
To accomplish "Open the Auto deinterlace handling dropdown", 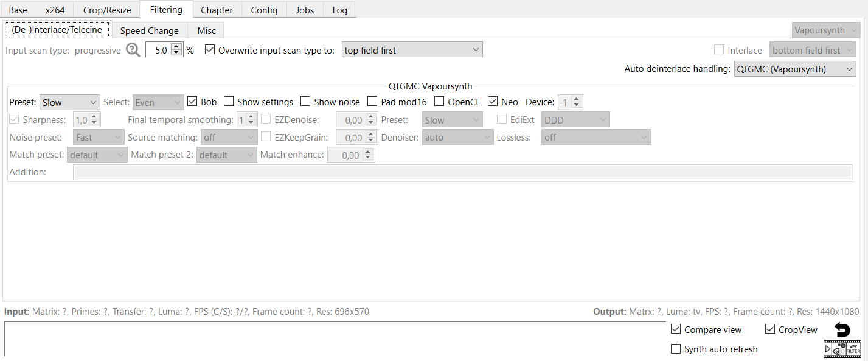I will (794, 69).
